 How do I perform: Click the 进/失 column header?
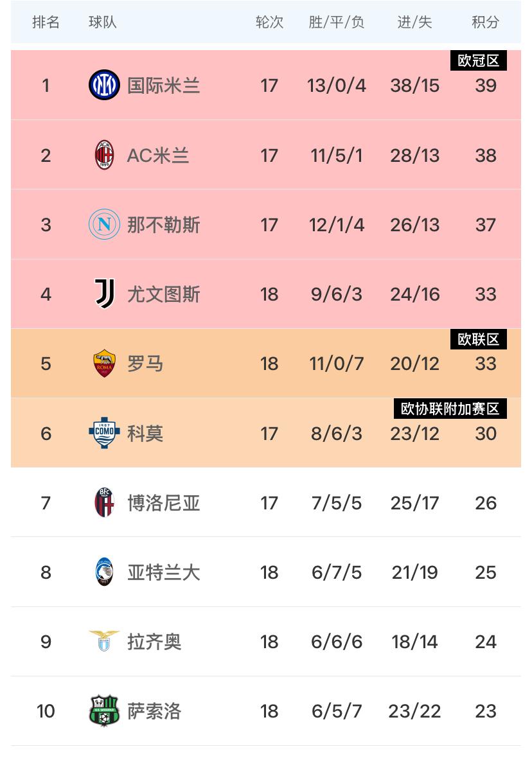(x=414, y=22)
